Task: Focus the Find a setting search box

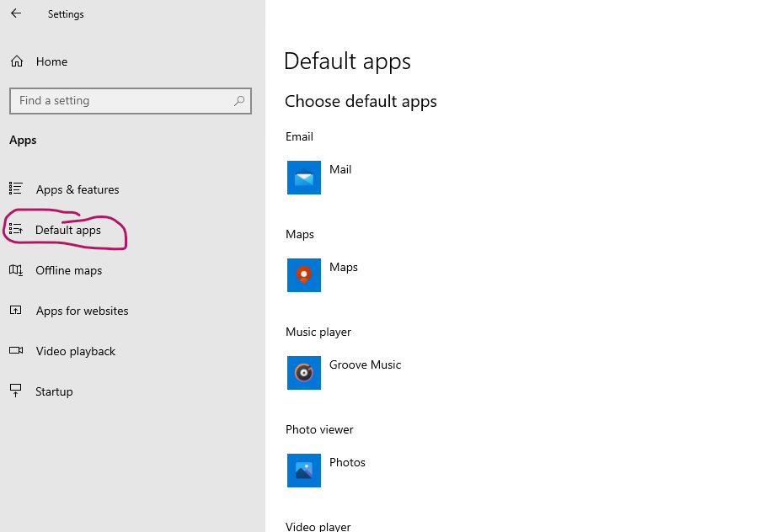Action: point(131,101)
